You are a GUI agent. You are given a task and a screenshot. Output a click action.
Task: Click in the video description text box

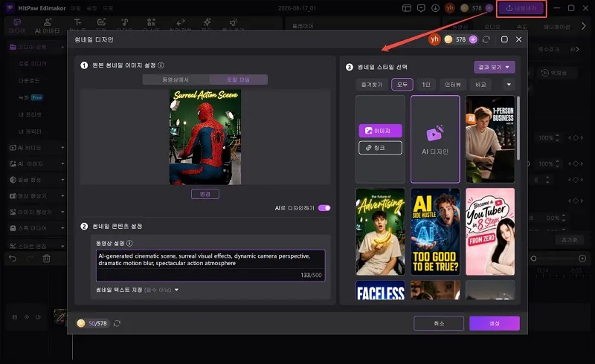(x=210, y=265)
